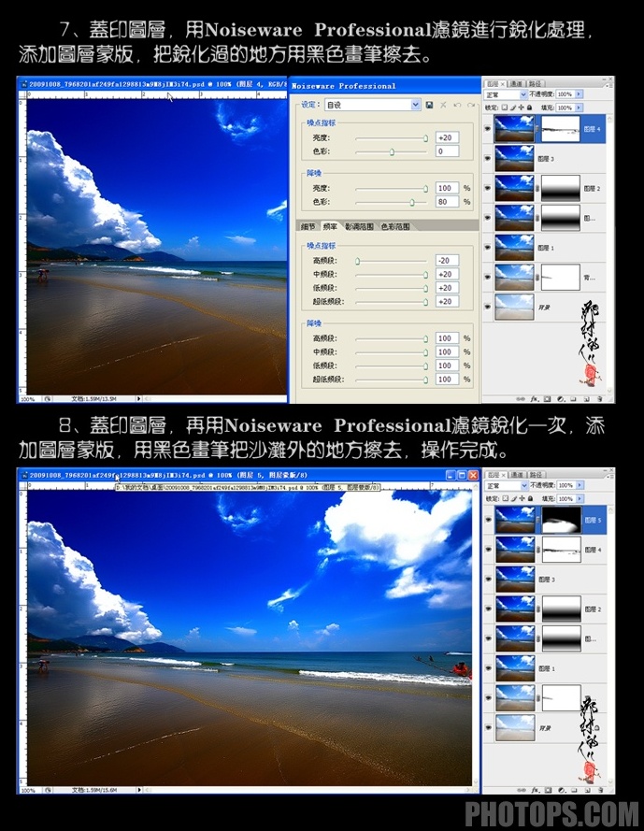Click the 高频段 noise level slider handle
Screen dimensions: 644x831
[x=358, y=261]
